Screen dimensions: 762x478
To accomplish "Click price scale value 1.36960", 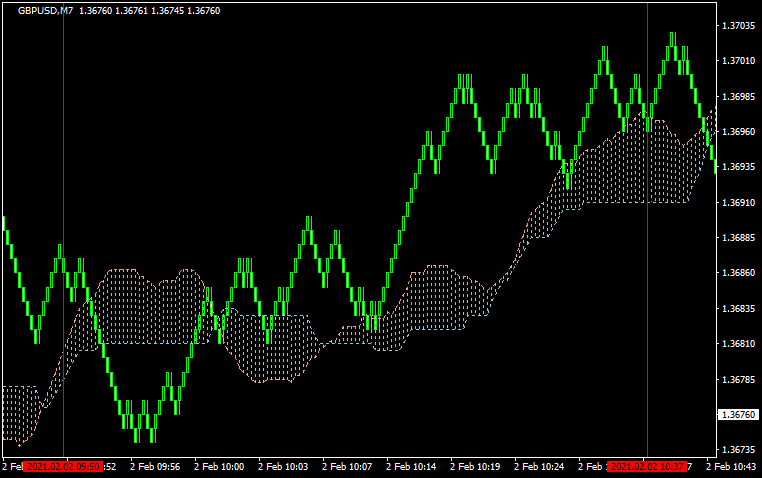I will pos(739,132).
